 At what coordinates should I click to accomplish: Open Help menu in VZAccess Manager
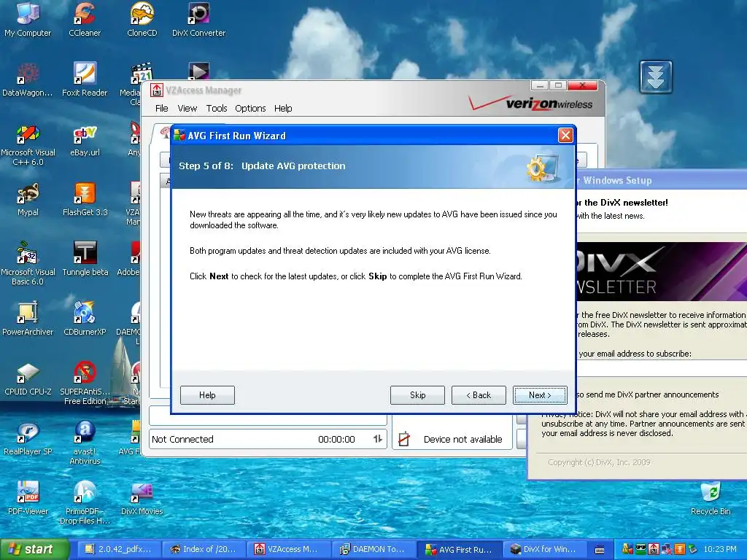(283, 108)
